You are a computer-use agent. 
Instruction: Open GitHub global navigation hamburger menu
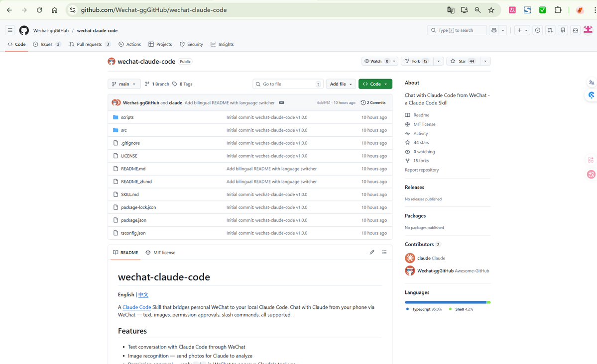(x=10, y=30)
